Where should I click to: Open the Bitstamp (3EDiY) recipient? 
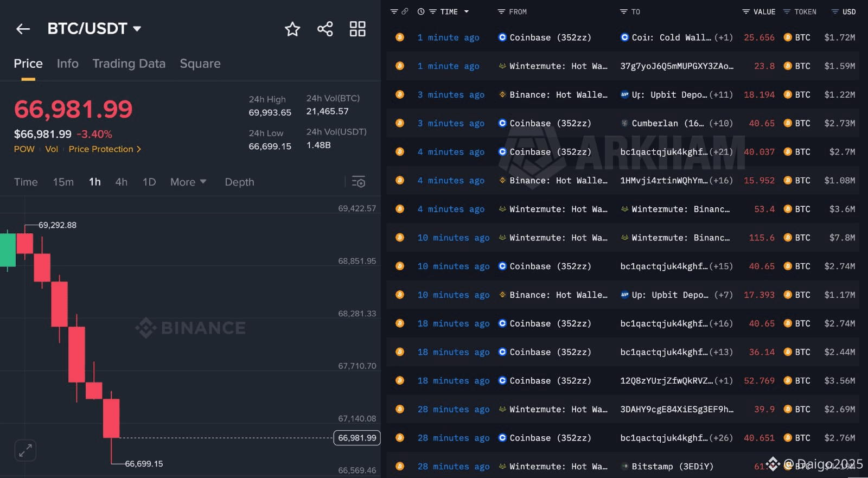[667, 467]
